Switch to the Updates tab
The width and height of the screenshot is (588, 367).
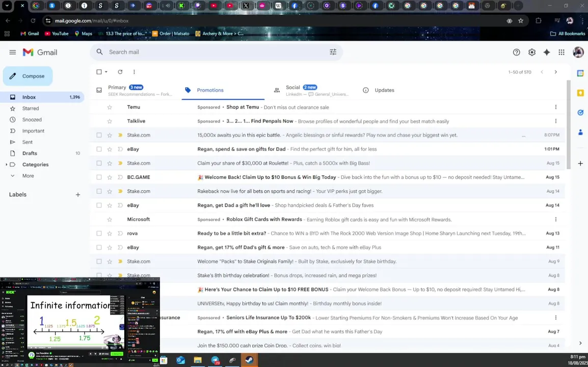click(x=384, y=90)
